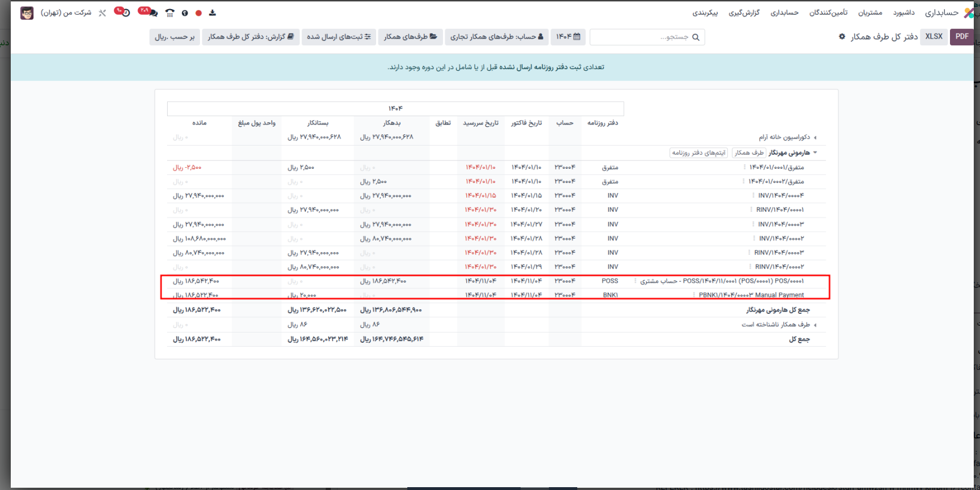Open the گزارش‌گیری (Reporting) menu

click(x=744, y=12)
